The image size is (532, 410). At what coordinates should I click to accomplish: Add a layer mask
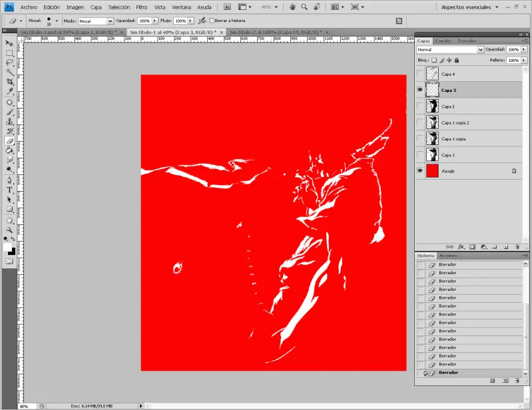pos(472,247)
